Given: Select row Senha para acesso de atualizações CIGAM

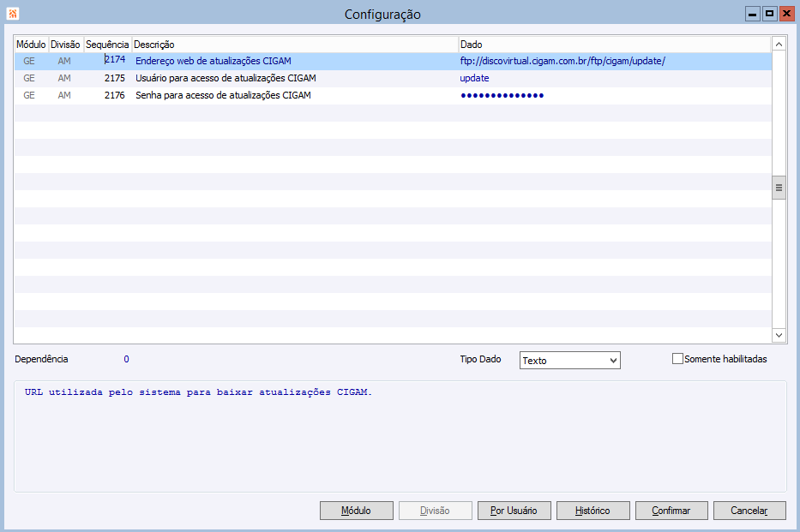Looking at the screenshot, I should click(x=393, y=95).
